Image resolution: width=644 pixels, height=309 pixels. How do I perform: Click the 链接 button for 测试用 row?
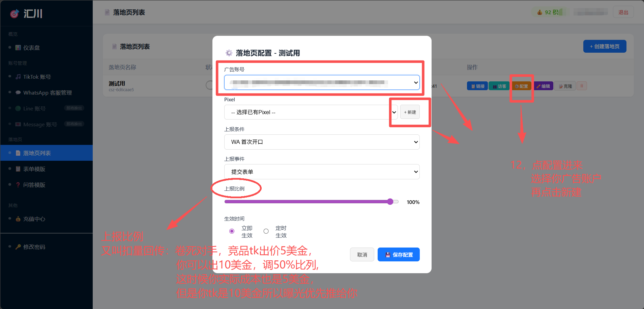(x=477, y=86)
